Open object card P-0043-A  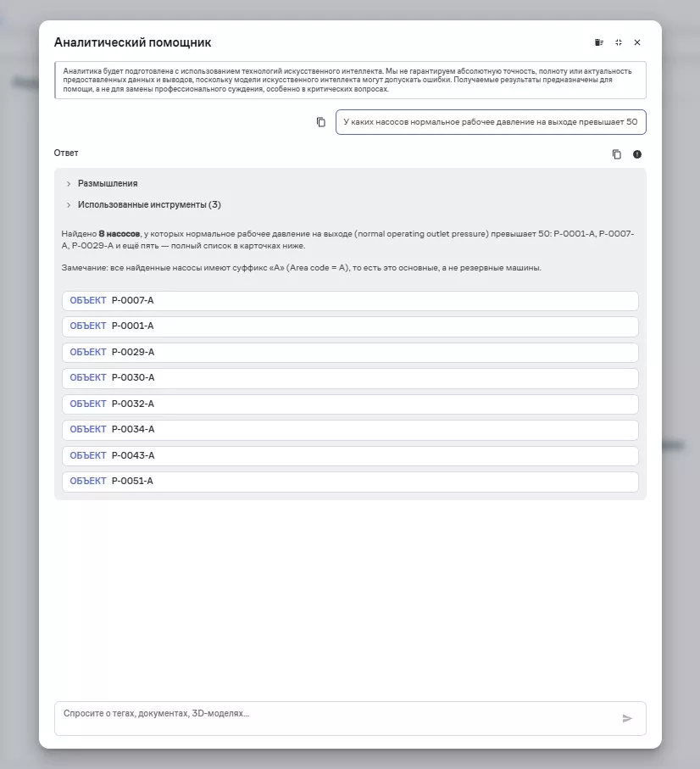click(350, 456)
